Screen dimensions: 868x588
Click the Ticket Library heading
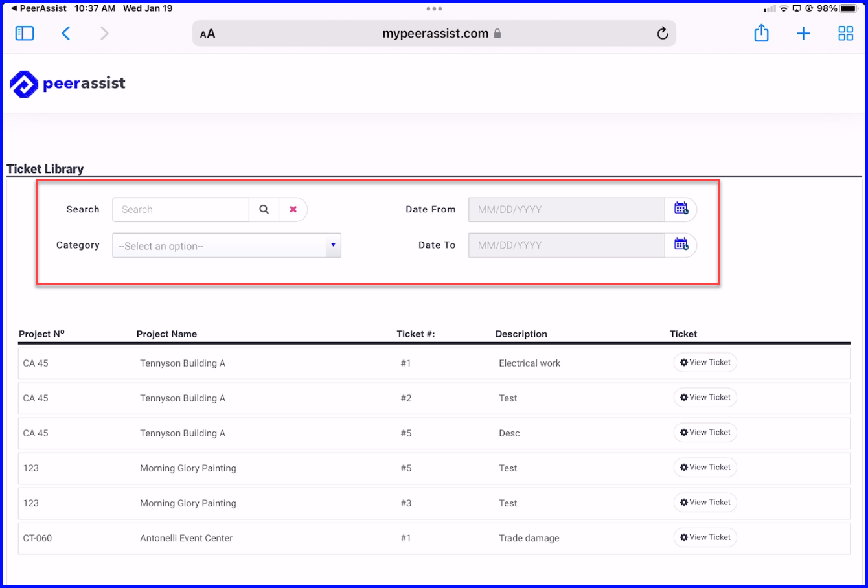[45, 169]
